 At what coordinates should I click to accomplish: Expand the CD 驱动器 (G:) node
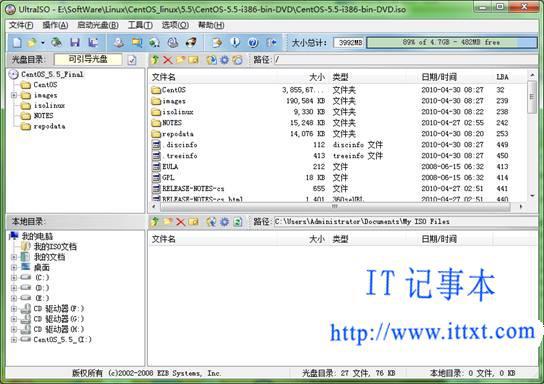(x=14, y=319)
